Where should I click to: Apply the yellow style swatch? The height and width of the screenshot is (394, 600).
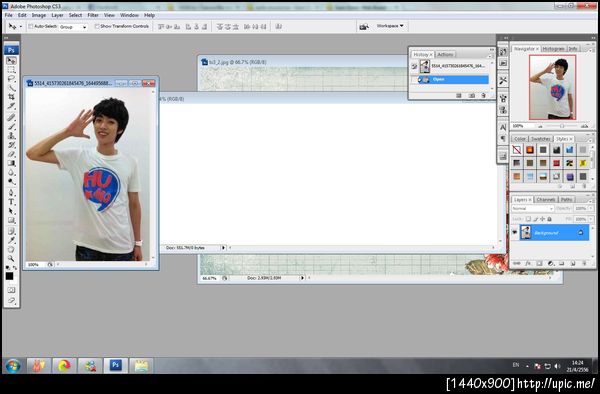[582, 163]
